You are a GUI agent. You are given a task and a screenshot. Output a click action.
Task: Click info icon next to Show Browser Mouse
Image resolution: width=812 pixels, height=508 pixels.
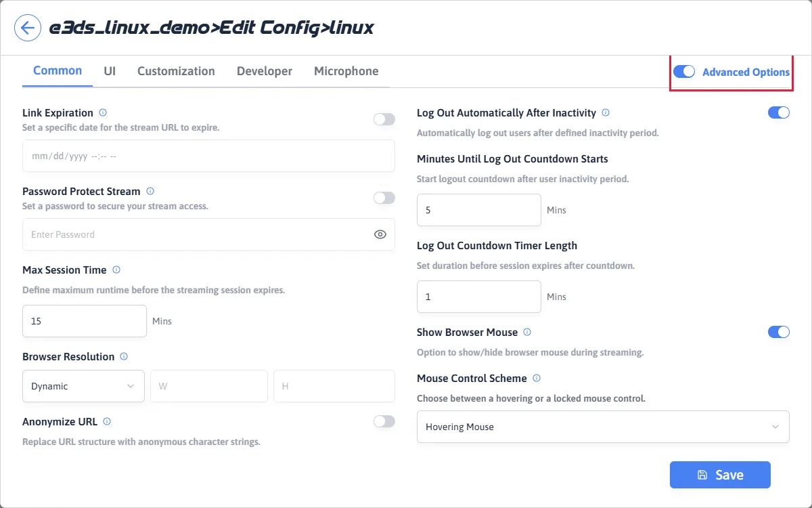pos(527,332)
